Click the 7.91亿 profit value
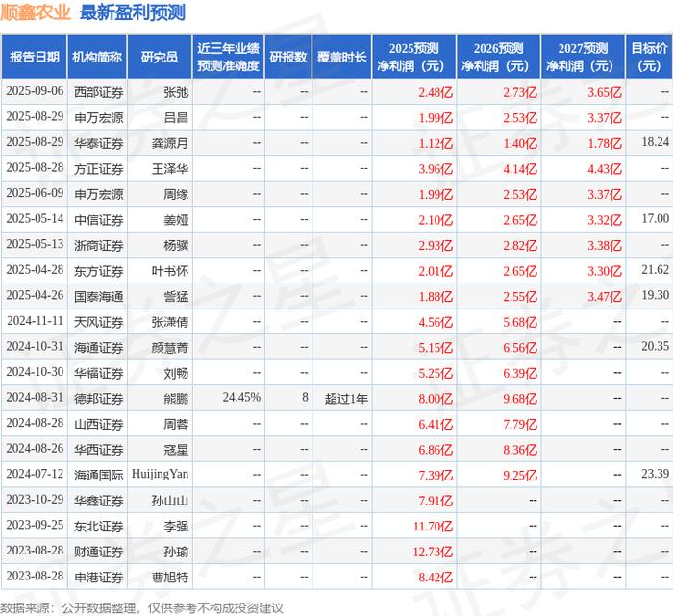 pos(436,501)
